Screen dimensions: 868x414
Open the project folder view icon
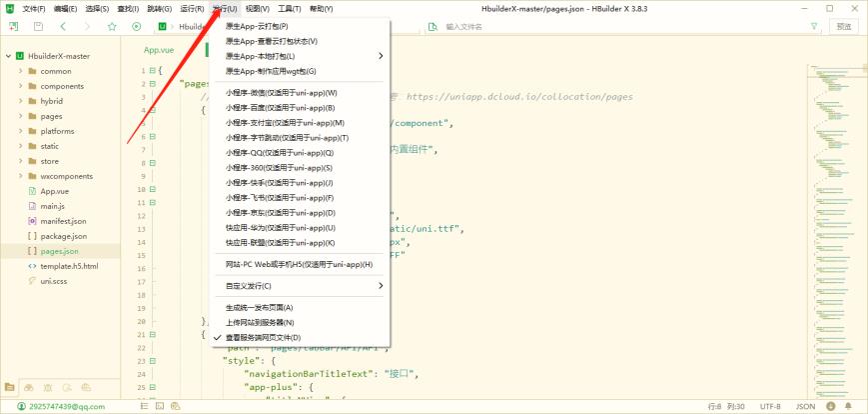pos(9,387)
